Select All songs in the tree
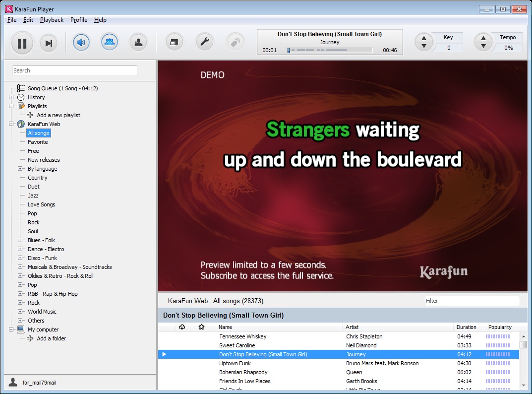The height and width of the screenshot is (394, 532). pyautogui.click(x=38, y=133)
